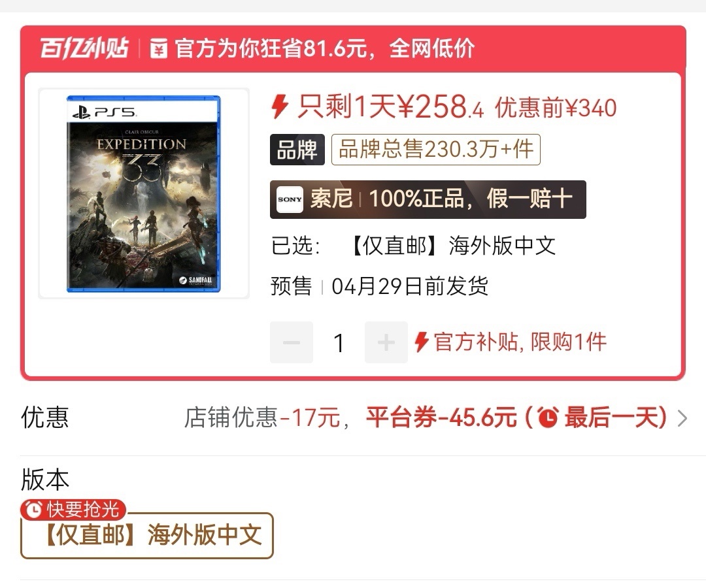Decrease quantity with the minus button
This screenshot has width=706, height=588.
(x=292, y=342)
